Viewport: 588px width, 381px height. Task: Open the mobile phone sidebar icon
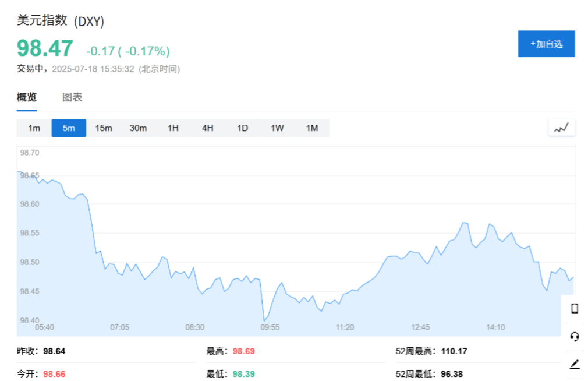574,309
